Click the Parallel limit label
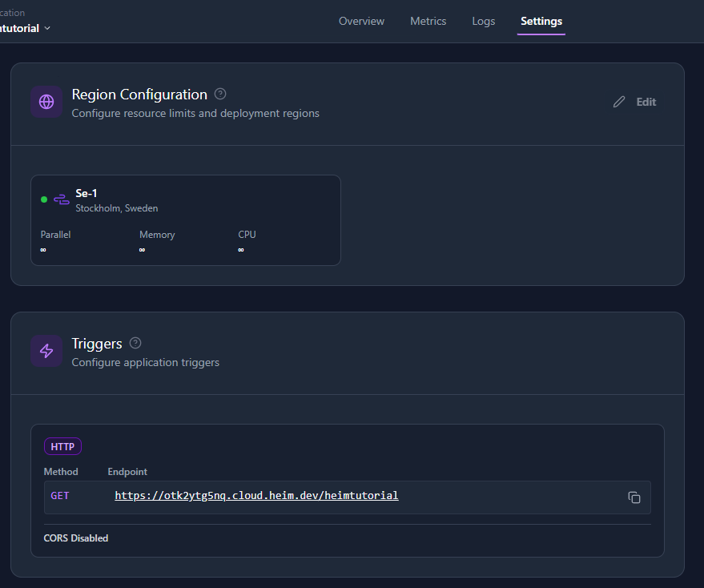Viewport: 704px width, 588px height. (56, 235)
